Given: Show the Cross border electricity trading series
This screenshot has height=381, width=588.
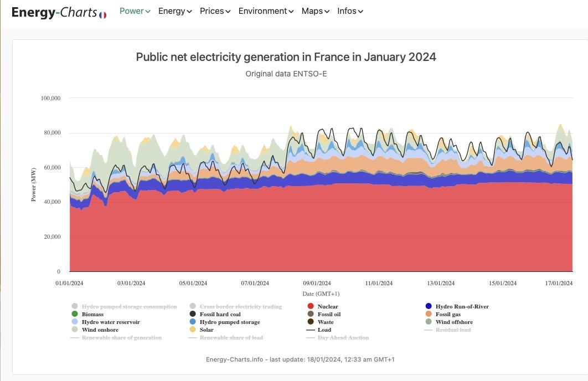Looking at the screenshot, I should [240, 306].
